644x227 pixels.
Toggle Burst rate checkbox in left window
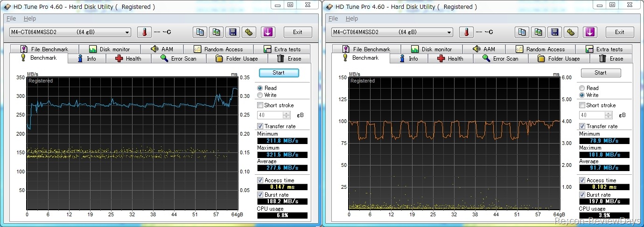tap(260, 195)
